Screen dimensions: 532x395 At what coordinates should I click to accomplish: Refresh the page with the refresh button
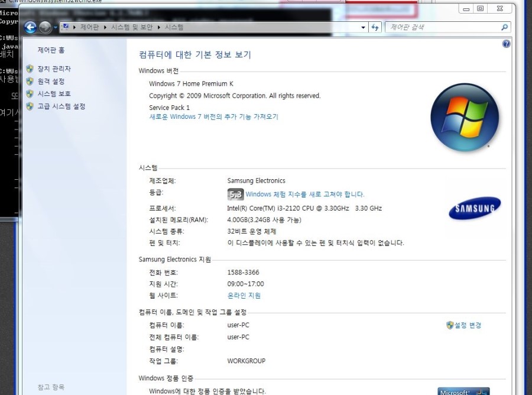pyautogui.click(x=375, y=27)
